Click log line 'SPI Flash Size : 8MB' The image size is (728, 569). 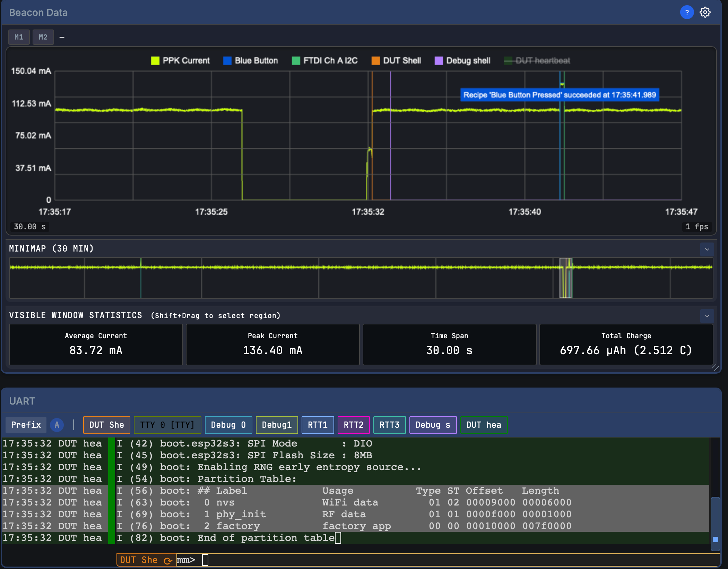[356, 455]
